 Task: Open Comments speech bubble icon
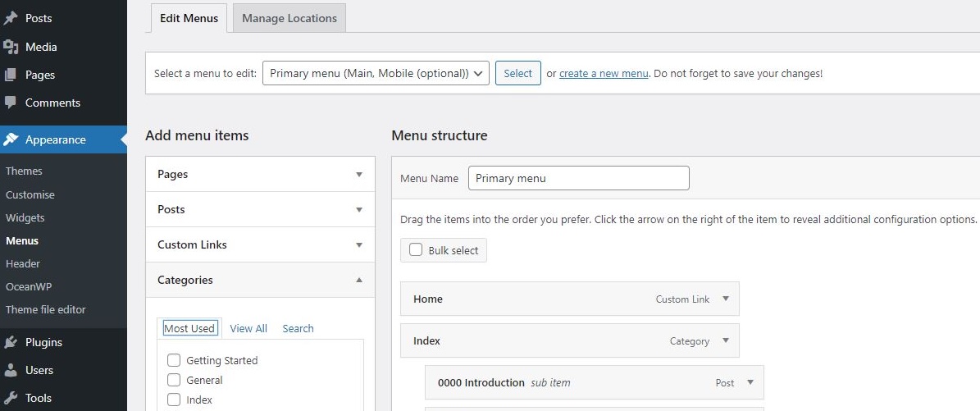tap(11, 103)
